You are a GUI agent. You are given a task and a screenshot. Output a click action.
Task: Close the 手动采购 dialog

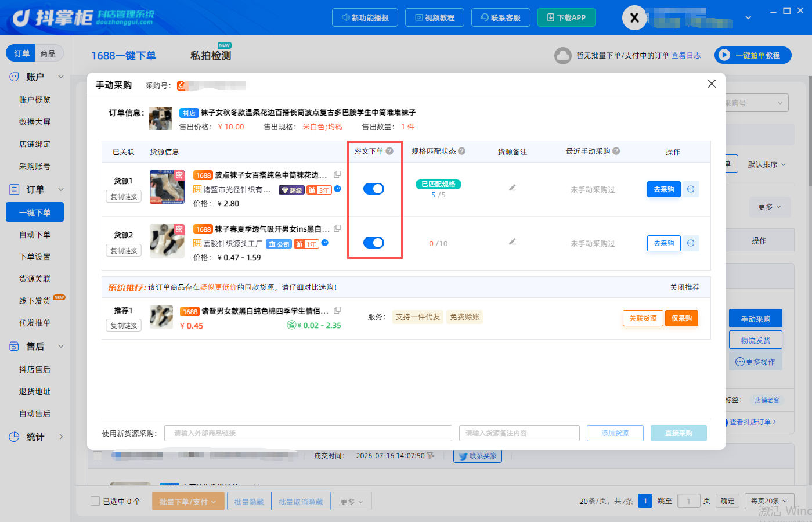[x=712, y=84]
